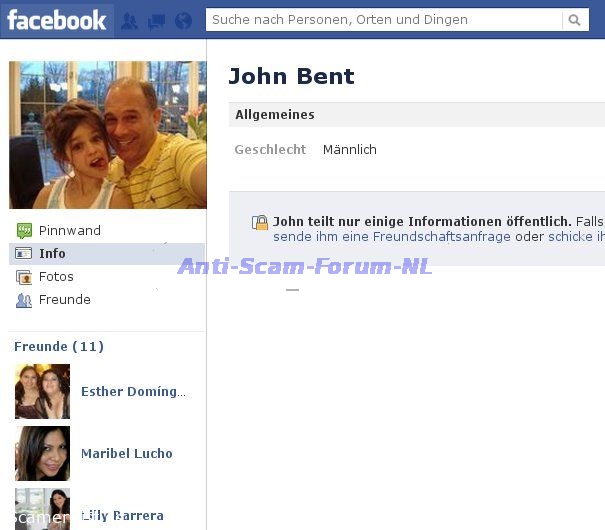Viewport: 605px width, 530px height.
Task: Click the Pinnwand speech bubble icon
Action: (x=24, y=231)
